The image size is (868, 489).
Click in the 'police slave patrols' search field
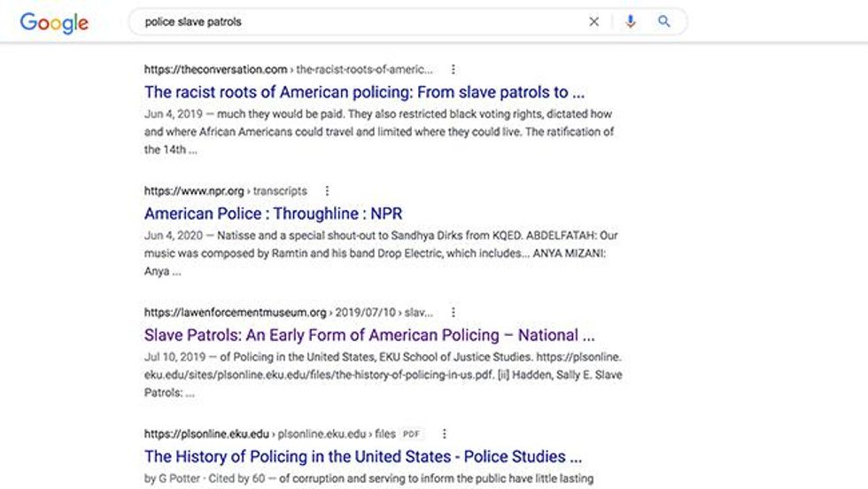(360, 21)
